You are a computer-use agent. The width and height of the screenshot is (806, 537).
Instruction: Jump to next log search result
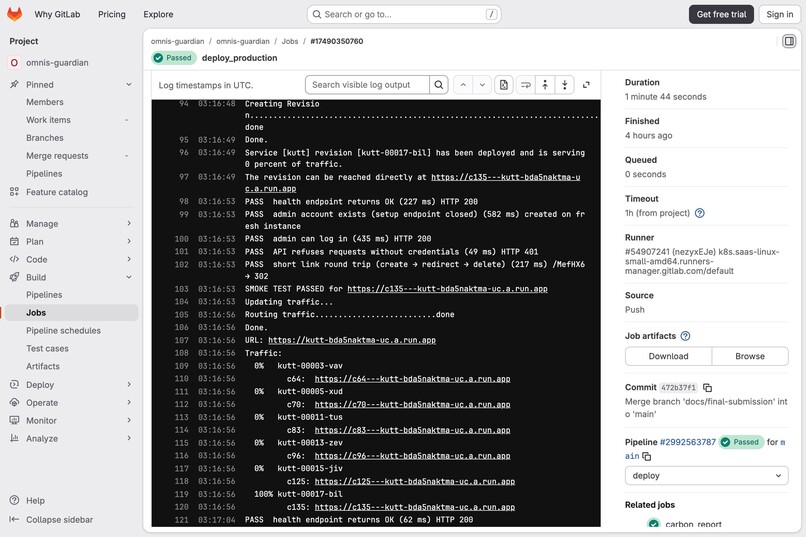482,85
